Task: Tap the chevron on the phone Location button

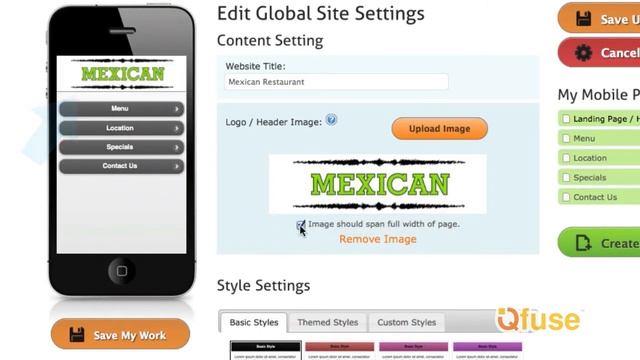Action: [177, 128]
